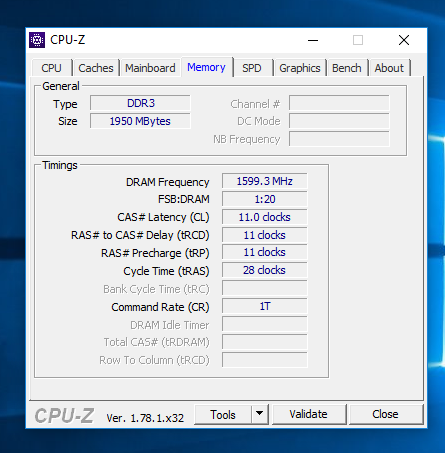Click the Tools button

coord(223,415)
